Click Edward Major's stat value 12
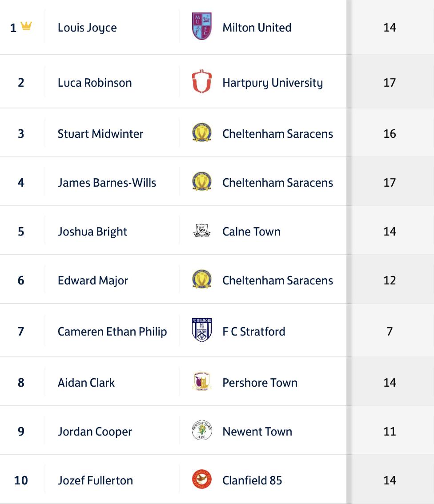The height and width of the screenshot is (504, 434). [390, 280]
